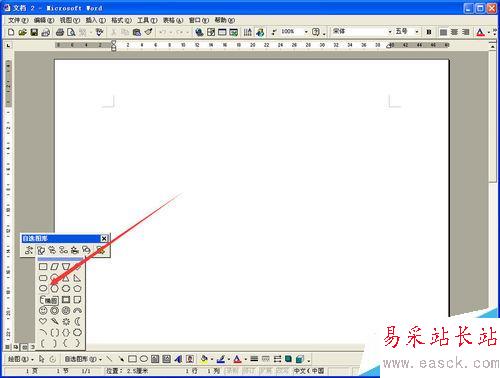Pick the smiley face shape

(x=43, y=311)
